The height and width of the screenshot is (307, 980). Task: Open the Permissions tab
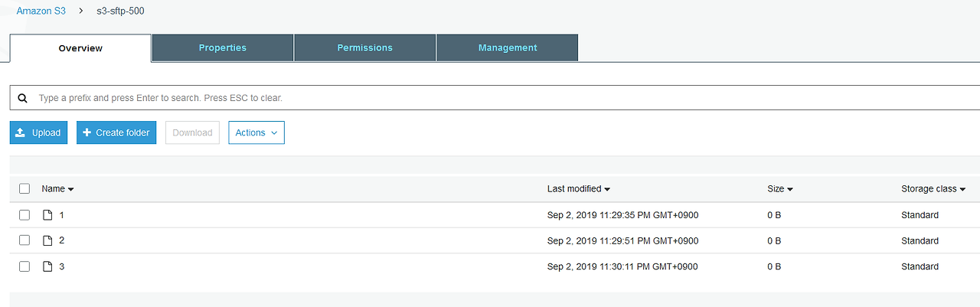click(x=364, y=47)
